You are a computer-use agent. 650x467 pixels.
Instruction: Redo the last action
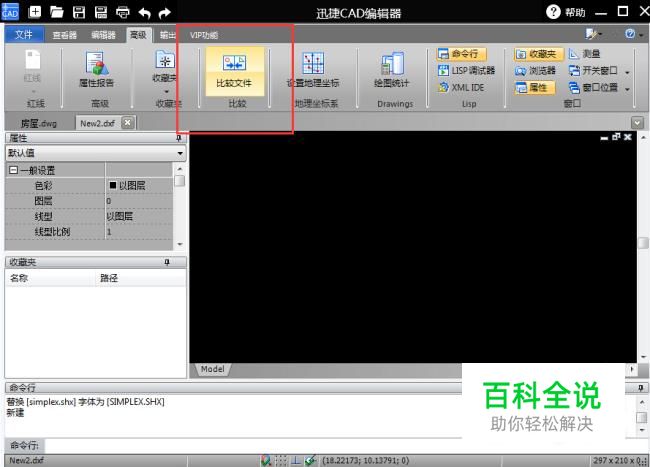click(165, 13)
